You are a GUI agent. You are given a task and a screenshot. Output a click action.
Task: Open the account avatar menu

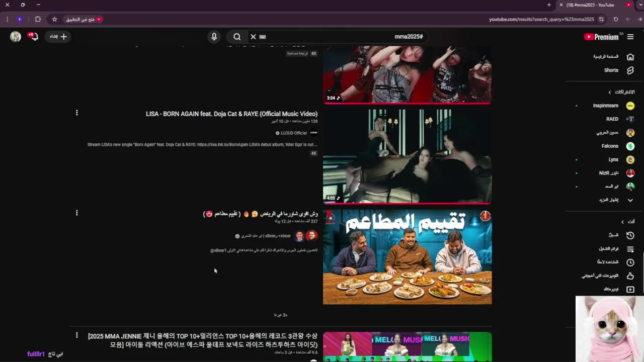coord(16,37)
